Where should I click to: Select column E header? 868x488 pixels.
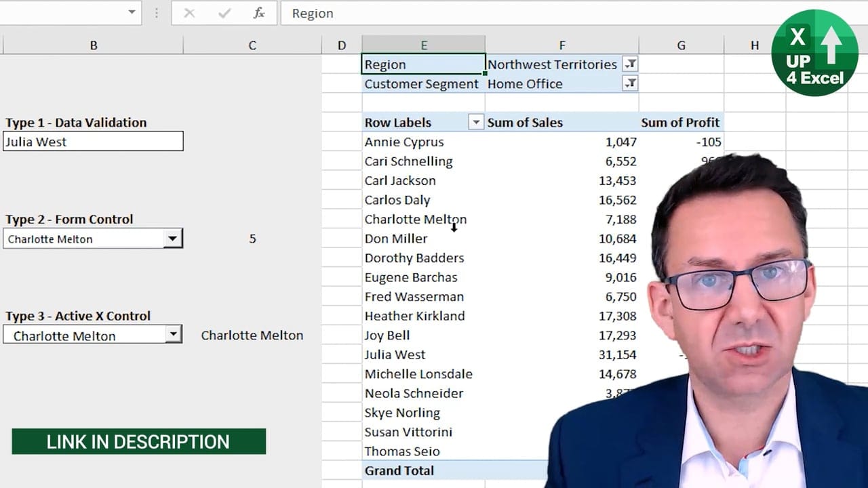pyautogui.click(x=424, y=45)
